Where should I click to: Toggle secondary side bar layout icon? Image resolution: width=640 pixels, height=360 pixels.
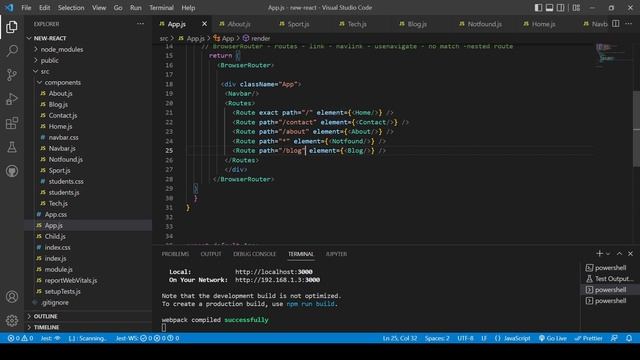pos(561,8)
